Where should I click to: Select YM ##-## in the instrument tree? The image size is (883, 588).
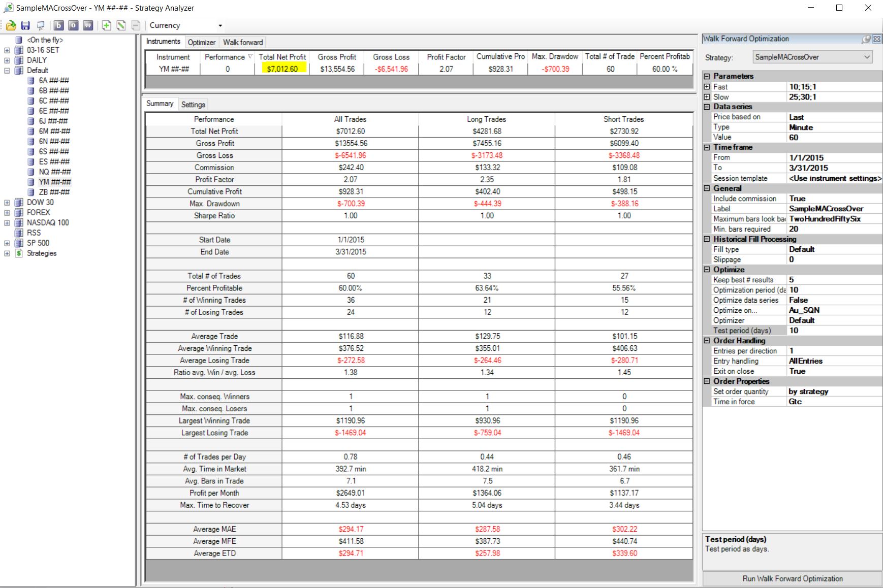point(55,182)
